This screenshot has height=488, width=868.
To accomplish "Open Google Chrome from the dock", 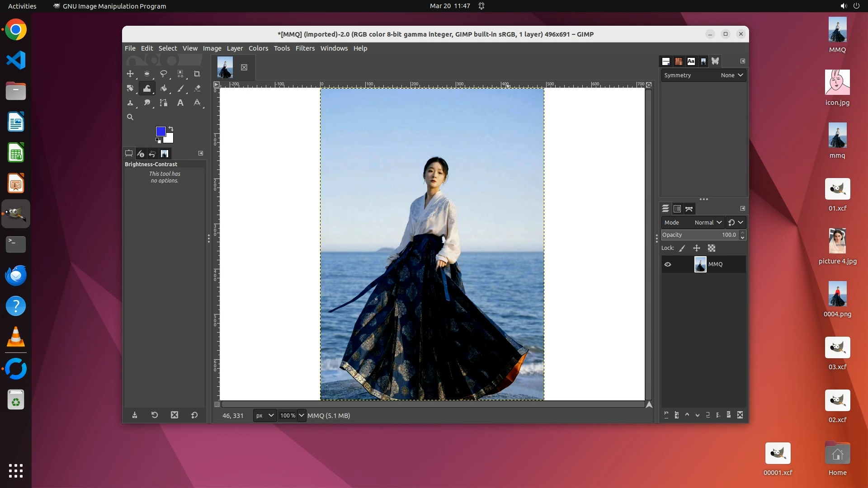I will click(x=16, y=30).
